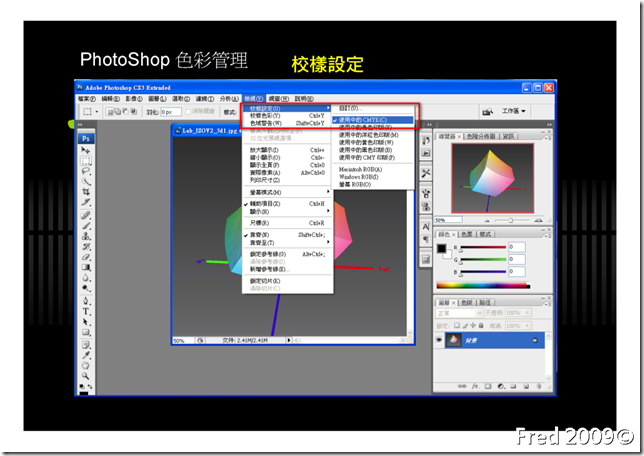Select the Brush tool

click(86, 226)
